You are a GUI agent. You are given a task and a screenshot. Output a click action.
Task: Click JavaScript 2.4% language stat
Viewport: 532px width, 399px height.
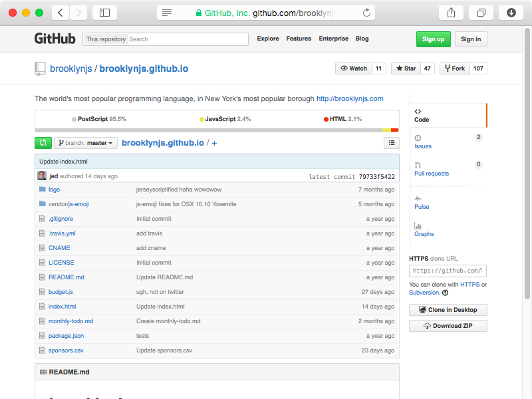(225, 119)
